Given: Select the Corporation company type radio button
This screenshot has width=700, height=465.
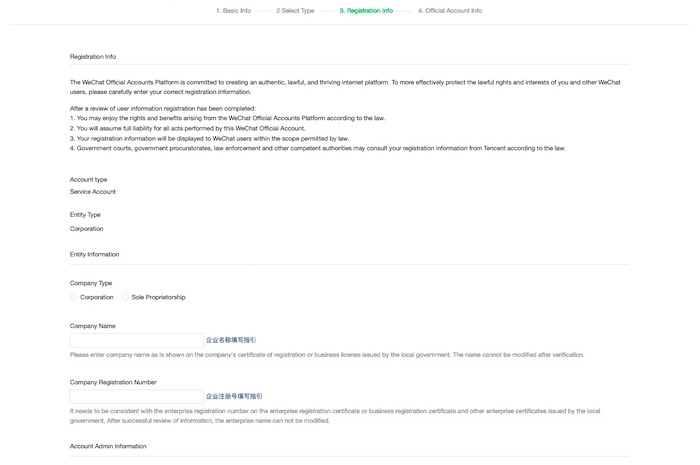Looking at the screenshot, I should (x=73, y=297).
